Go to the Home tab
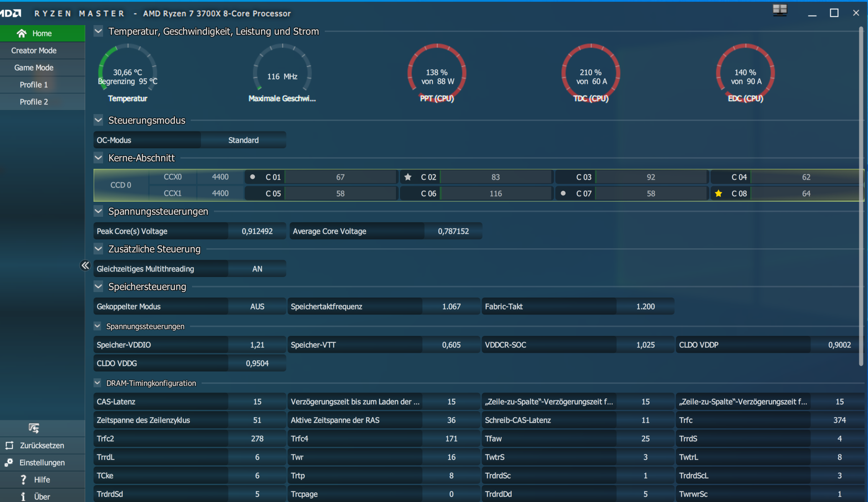The height and width of the screenshot is (502, 868). coord(42,33)
